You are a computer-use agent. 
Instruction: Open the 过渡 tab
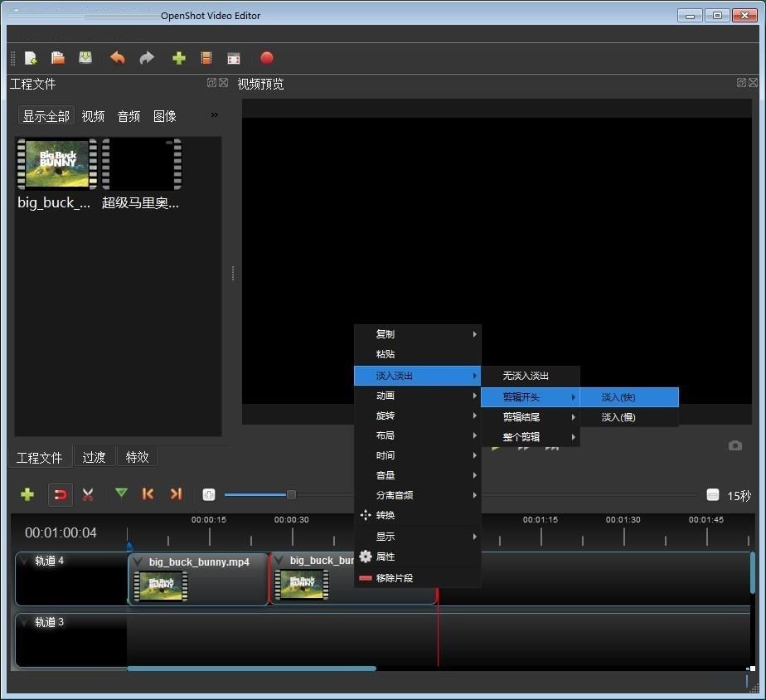click(x=94, y=457)
